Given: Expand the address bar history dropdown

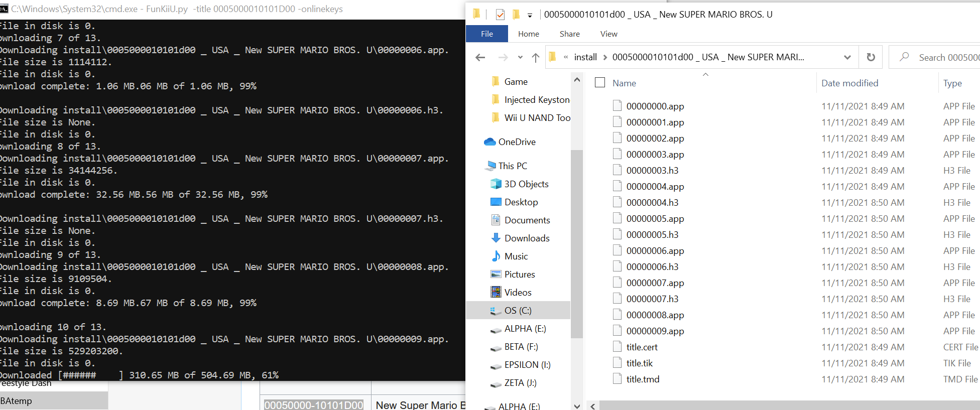Looking at the screenshot, I should tap(847, 57).
